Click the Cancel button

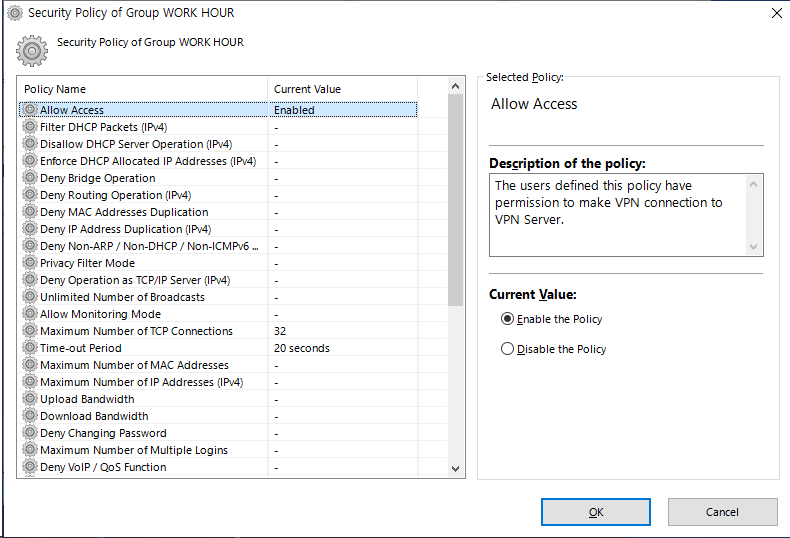(x=722, y=512)
